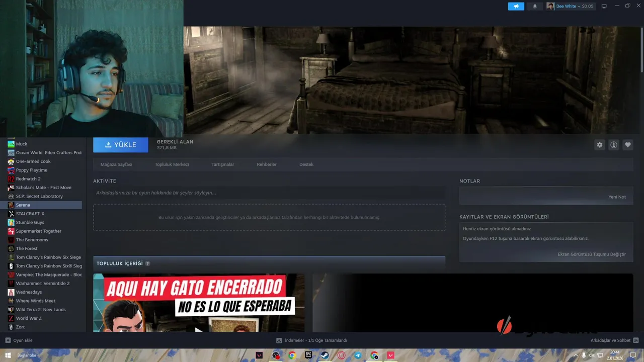
Task: Click Oyun Ekle to add a game
Action: pyautogui.click(x=19, y=340)
